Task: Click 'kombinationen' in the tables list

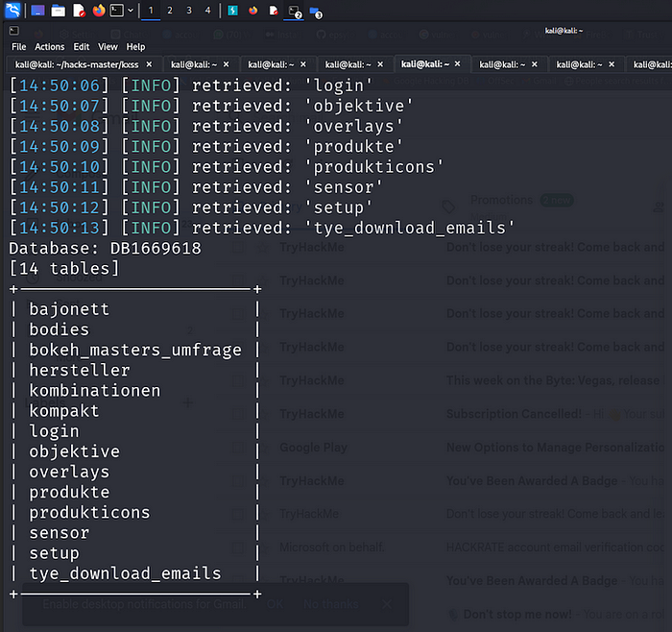Action: (95, 391)
